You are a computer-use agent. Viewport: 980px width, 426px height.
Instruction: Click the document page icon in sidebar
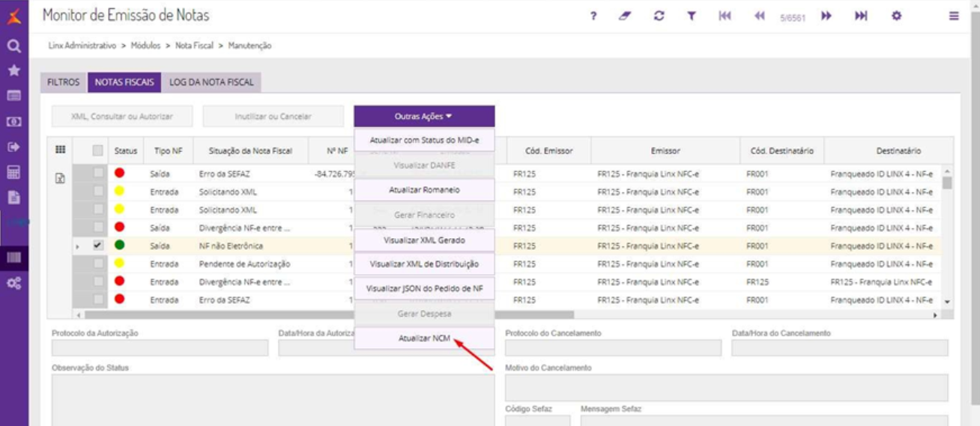[x=13, y=198]
